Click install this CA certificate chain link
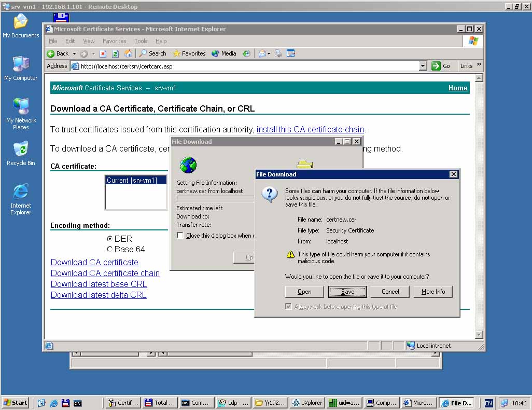 pos(310,129)
